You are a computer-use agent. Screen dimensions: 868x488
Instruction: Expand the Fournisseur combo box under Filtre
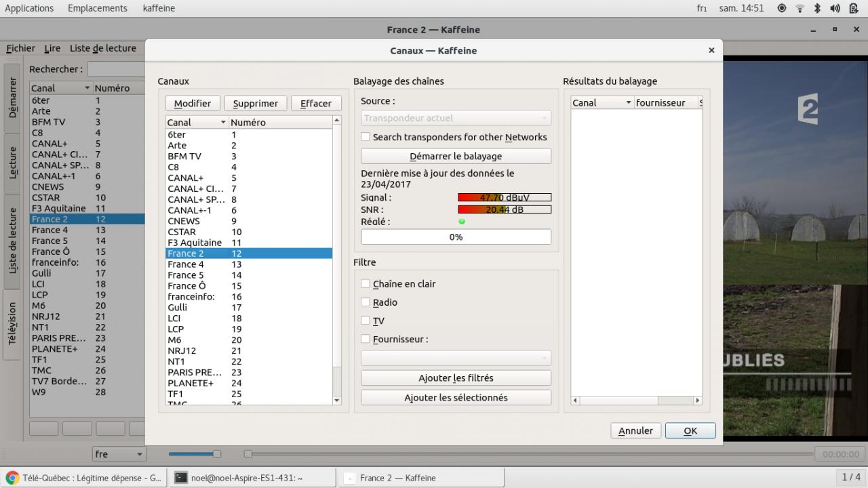click(456, 358)
